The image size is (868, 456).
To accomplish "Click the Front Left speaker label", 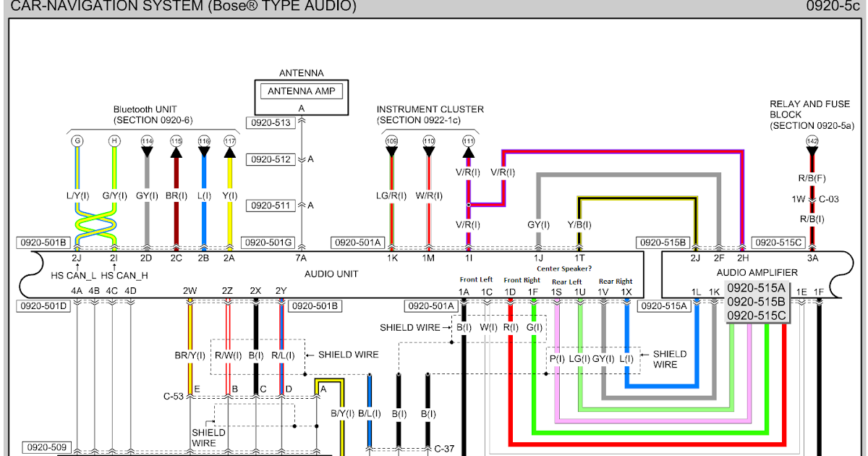I will [476, 280].
